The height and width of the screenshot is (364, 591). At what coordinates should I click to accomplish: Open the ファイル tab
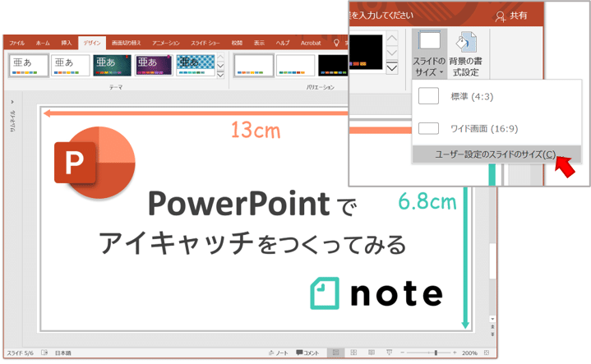(x=17, y=43)
